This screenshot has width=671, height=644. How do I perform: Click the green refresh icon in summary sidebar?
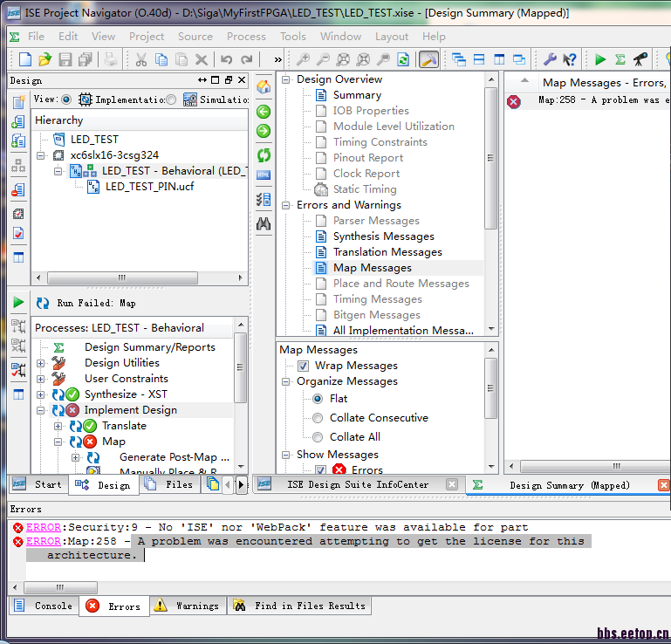click(264, 155)
